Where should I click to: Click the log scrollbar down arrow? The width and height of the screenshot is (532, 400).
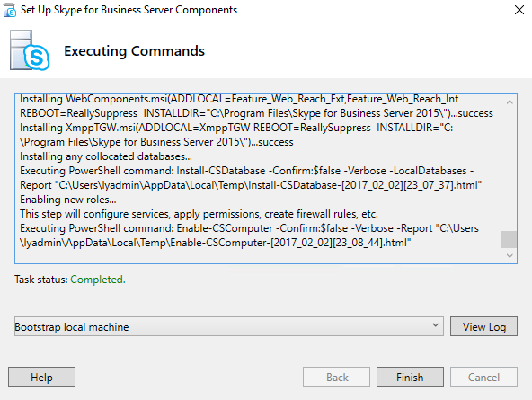510,255
